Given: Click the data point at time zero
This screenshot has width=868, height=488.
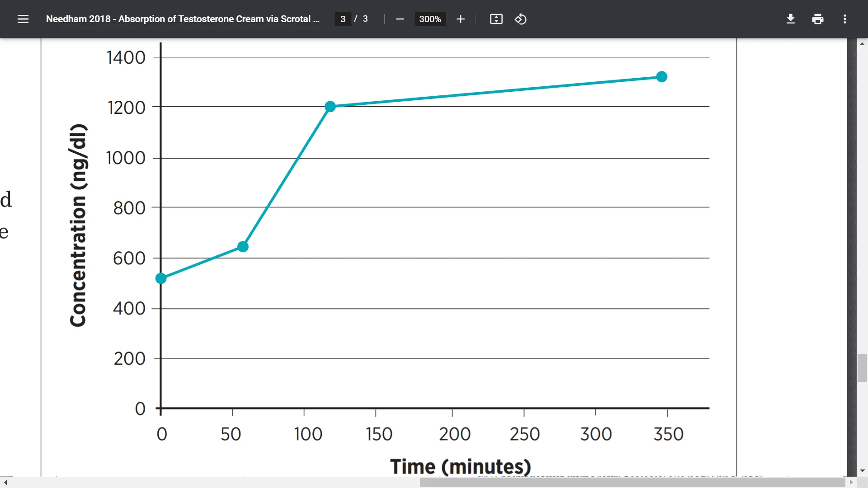Looking at the screenshot, I should 161,278.
